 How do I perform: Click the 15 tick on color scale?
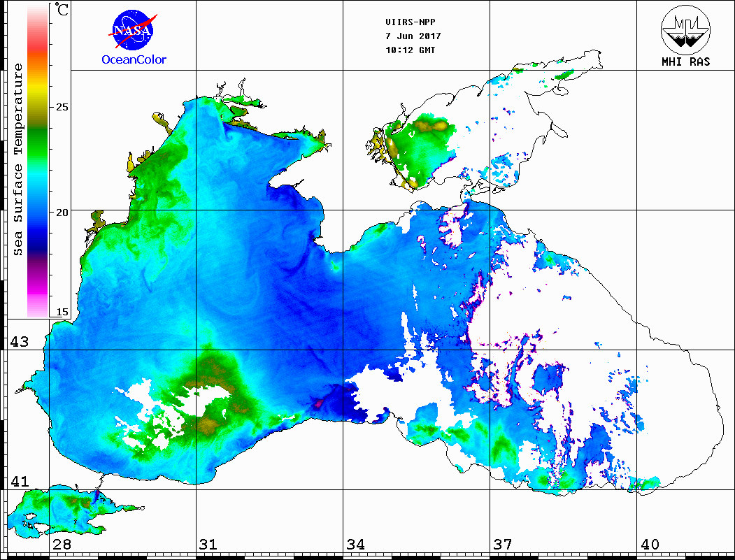click(x=62, y=312)
